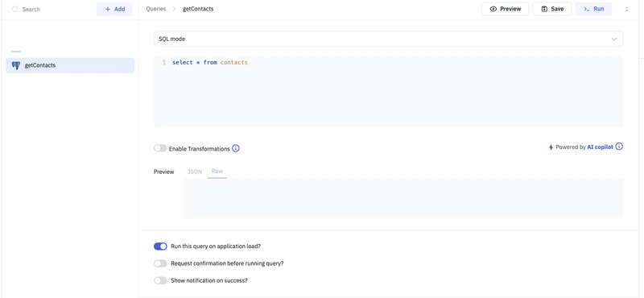
Task: Click the chevron arrow of SQL mode selector
Action: pos(614,39)
